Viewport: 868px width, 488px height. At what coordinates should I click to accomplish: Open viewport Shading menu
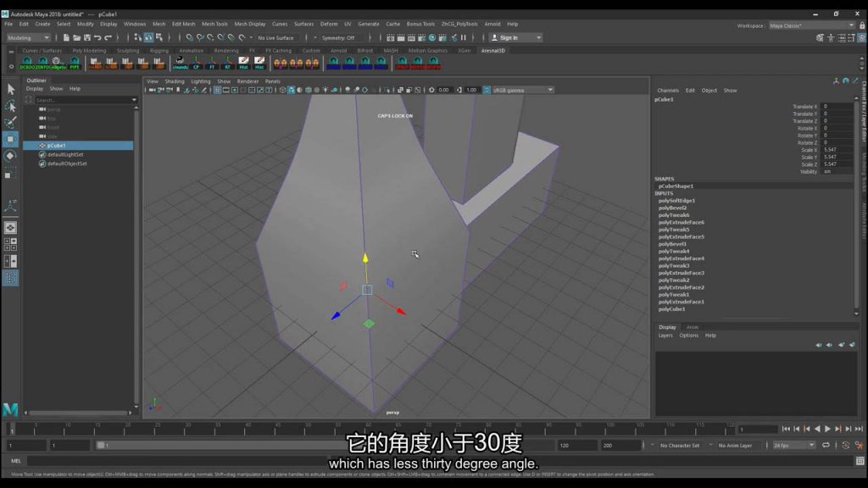[175, 81]
